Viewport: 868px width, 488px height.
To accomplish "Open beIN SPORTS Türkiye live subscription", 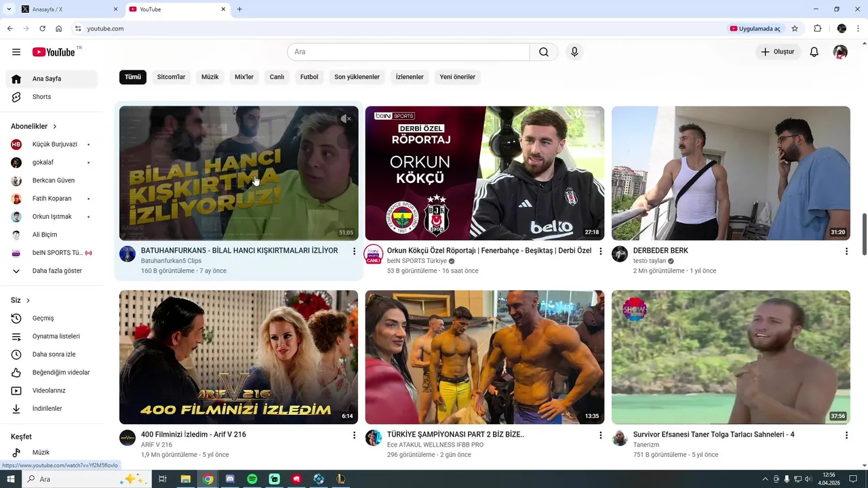I will [x=52, y=253].
